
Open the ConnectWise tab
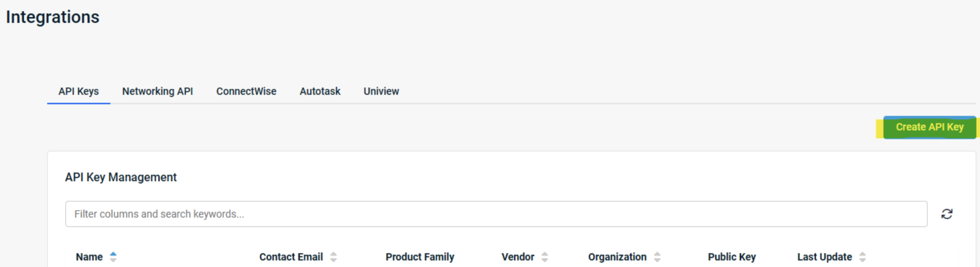[246, 91]
